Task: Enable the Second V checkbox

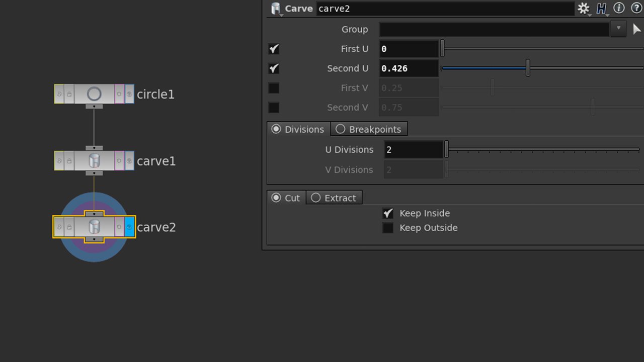Action: coord(274,108)
